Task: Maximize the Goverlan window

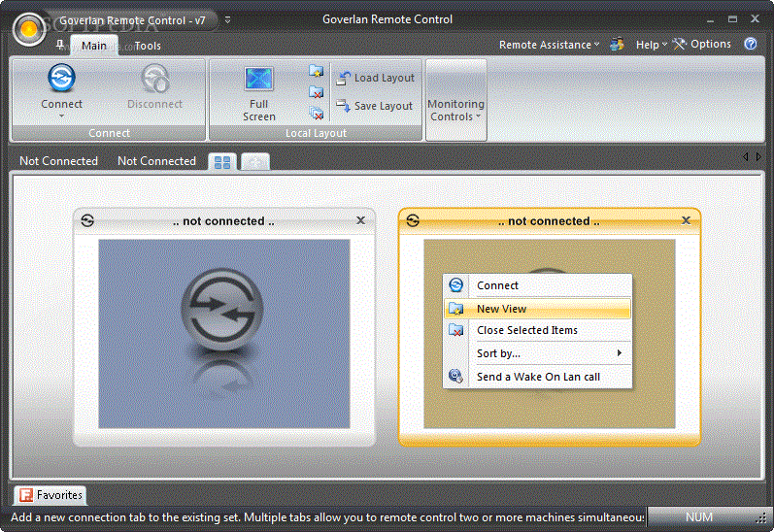Action: pyautogui.click(x=733, y=19)
